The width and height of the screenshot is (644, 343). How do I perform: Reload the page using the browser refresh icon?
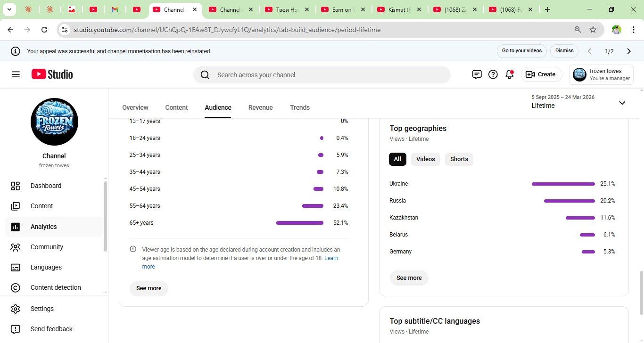[44, 30]
